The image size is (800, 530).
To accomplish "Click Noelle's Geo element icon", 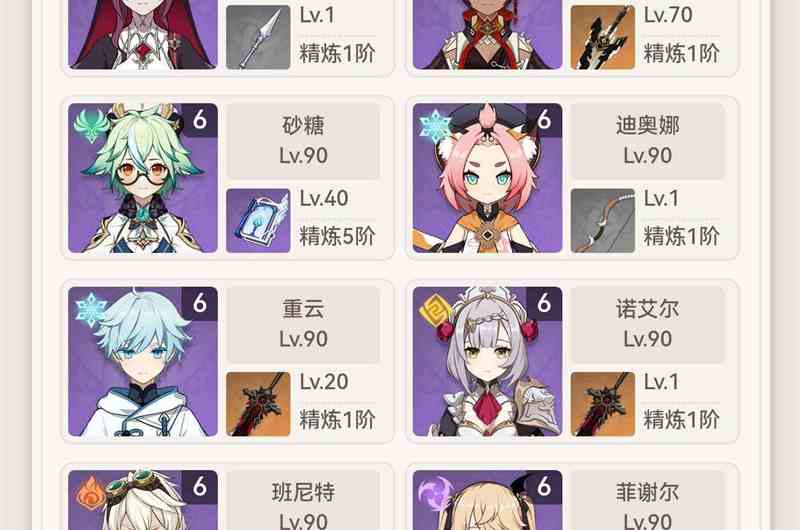I will (x=435, y=309).
